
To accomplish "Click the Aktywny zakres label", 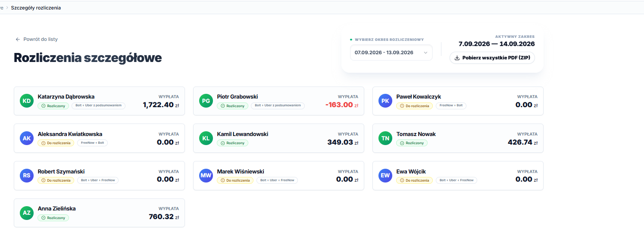I will 515,37.
